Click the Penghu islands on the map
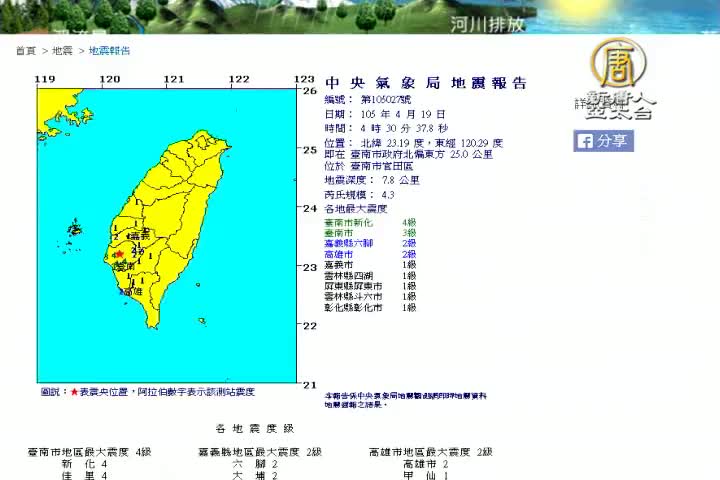Screen dimensions: 720x480 coord(75,227)
